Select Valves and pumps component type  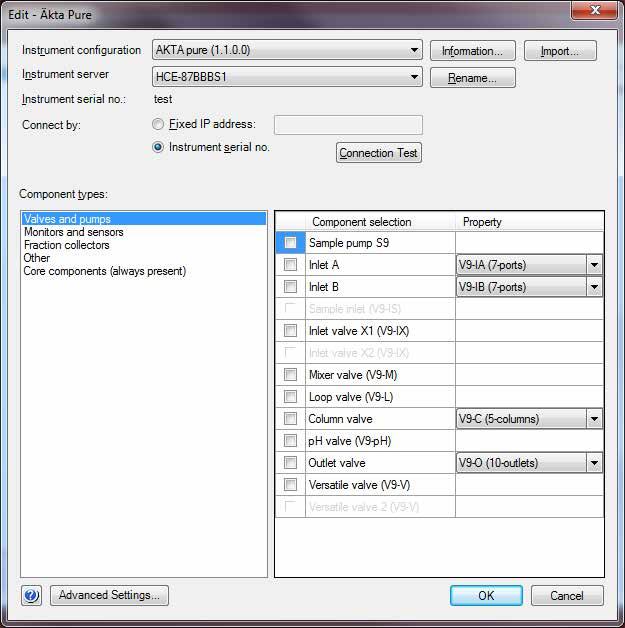tap(144, 219)
